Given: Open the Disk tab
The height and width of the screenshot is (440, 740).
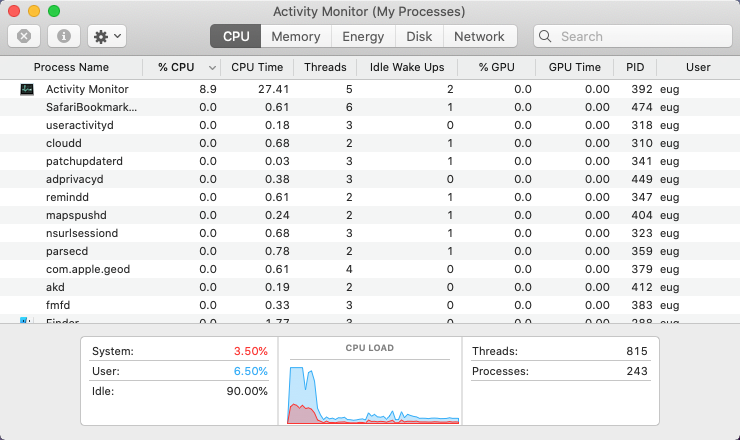Looking at the screenshot, I should [x=419, y=36].
